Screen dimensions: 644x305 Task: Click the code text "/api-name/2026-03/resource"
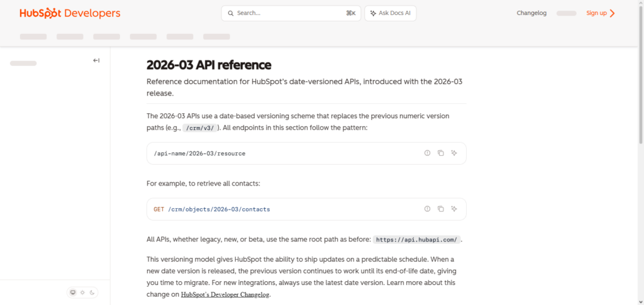tap(199, 153)
